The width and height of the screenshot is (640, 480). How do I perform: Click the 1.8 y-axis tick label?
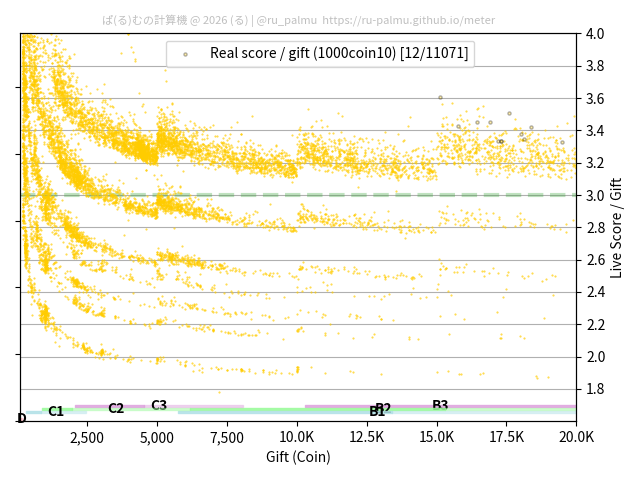[595, 389]
